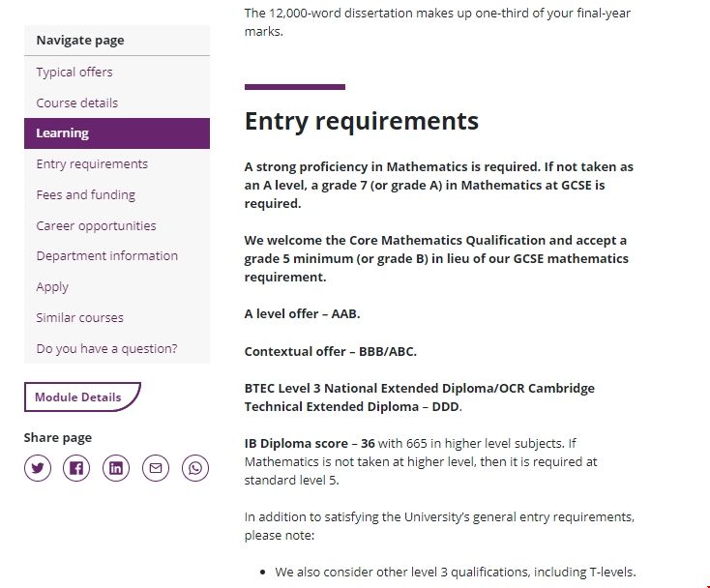710x588 pixels.
Task: Click the Apply navigation link
Action: pyautogui.click(x=52, y=286)
